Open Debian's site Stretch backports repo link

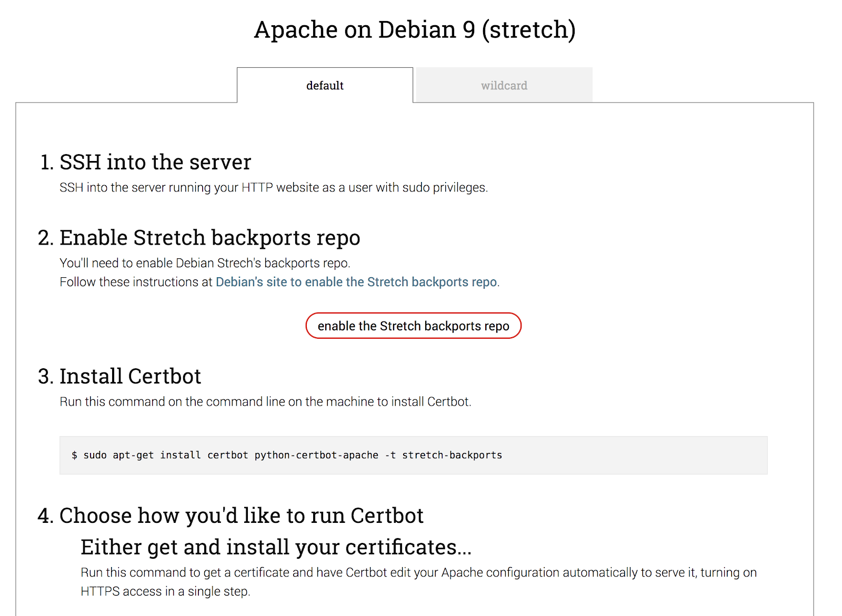356,282
